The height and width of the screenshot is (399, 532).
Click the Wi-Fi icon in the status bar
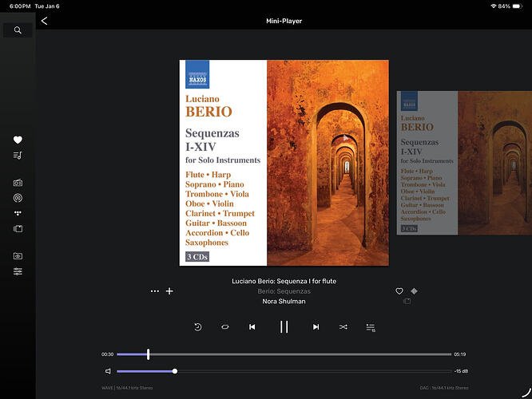tap(494, 6)
